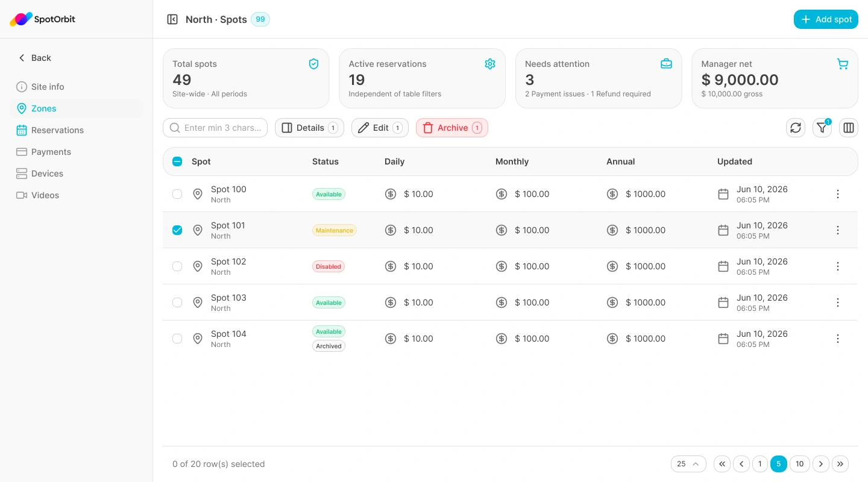Click the SpotOrbit logo
Screen dimensions: 868x482
coord(42,19)
